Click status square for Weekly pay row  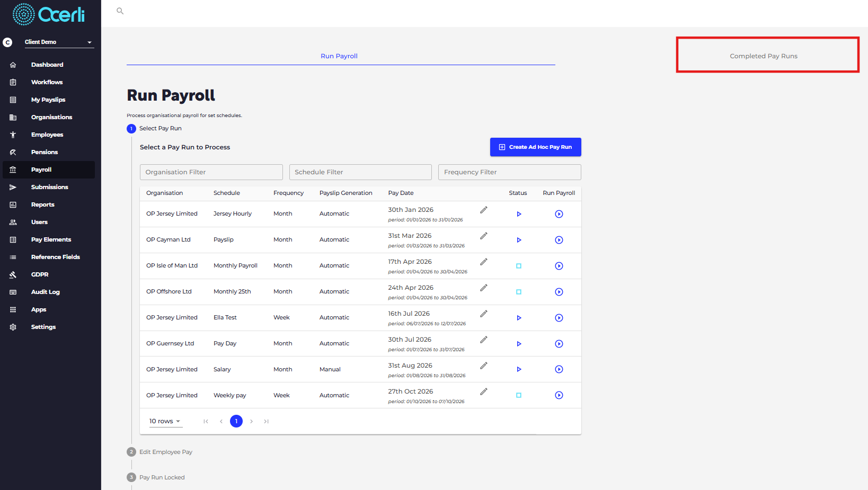coord(519,395)
